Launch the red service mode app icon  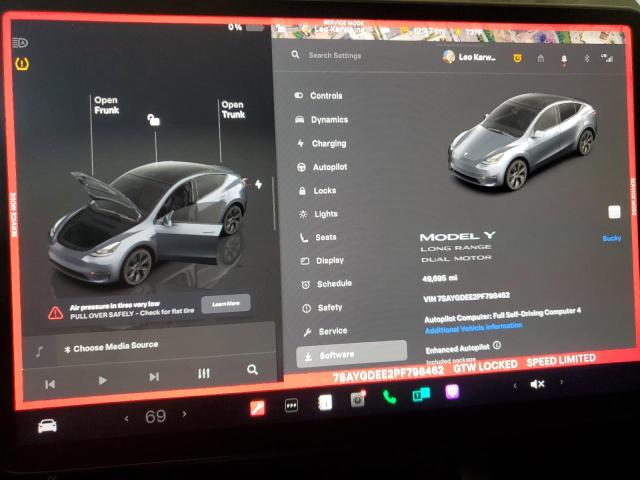(258, 407)
